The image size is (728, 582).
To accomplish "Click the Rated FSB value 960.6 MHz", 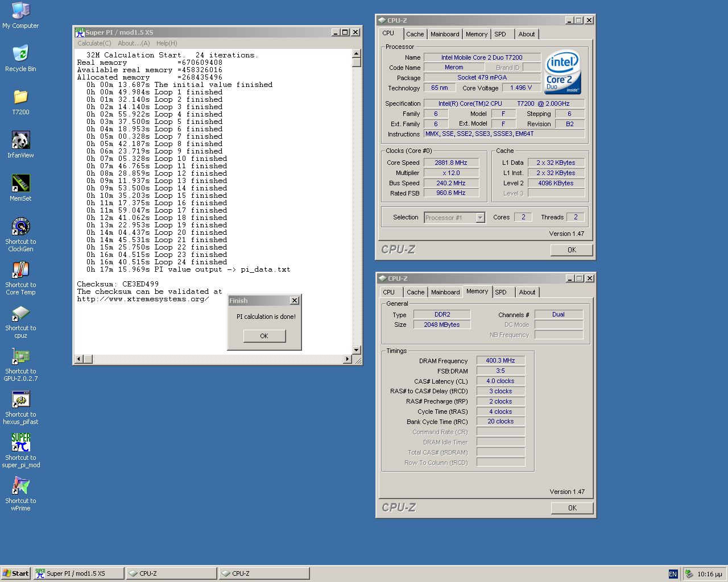I will pos(451,193).
